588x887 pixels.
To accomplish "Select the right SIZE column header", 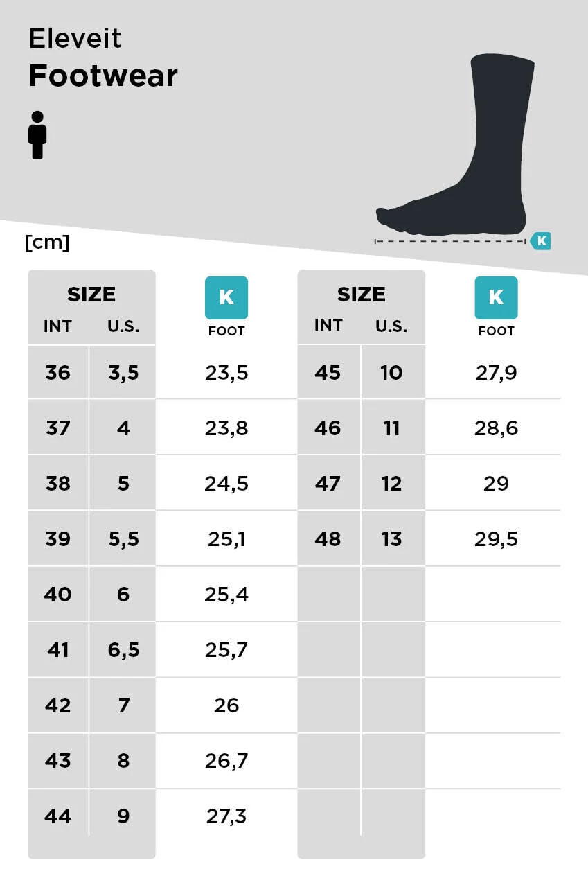I will pyautogui.click(x=361, y=294).
